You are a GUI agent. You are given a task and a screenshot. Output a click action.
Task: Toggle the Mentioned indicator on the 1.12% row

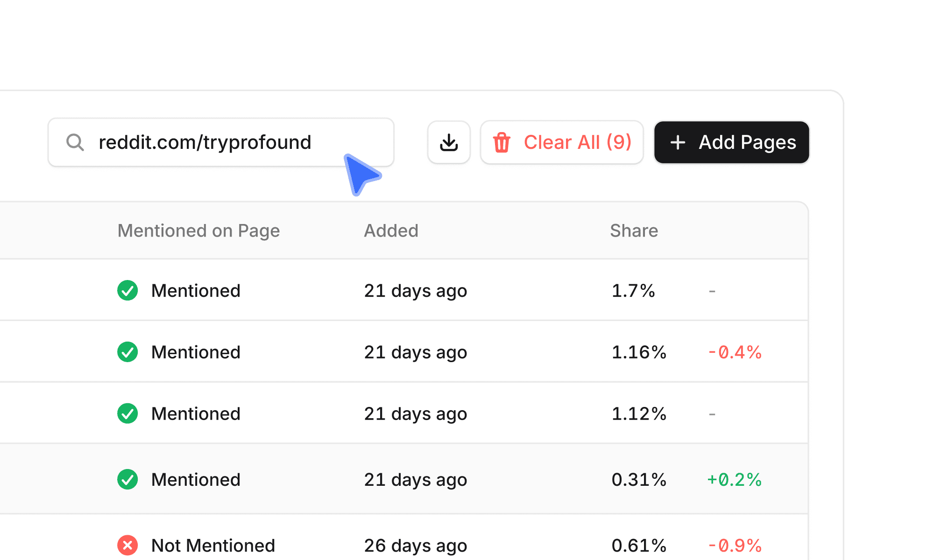127,413
